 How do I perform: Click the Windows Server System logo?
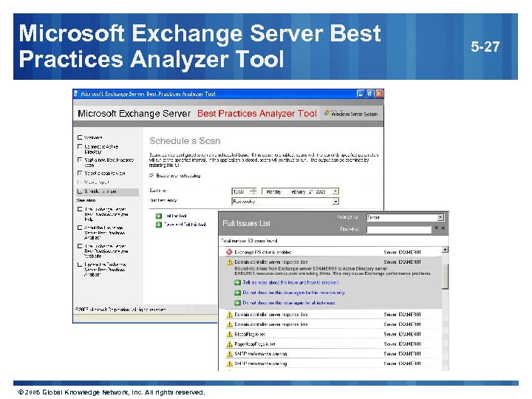351,114
